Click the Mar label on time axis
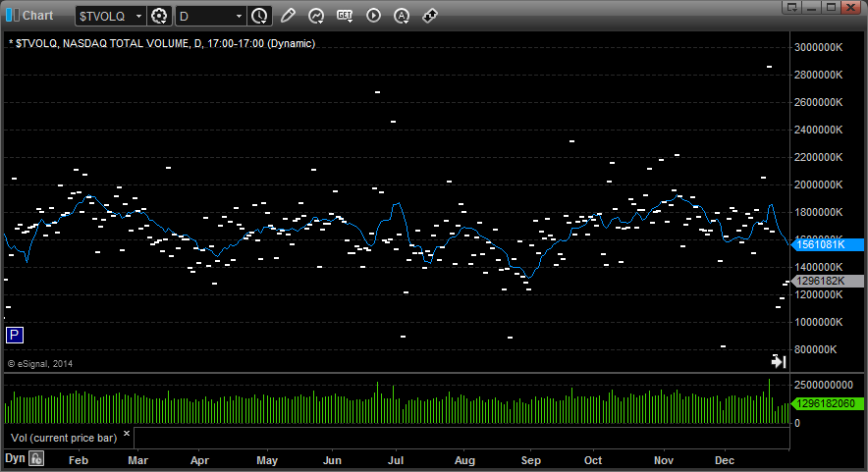The image size is (868, 472). point(137,460)
